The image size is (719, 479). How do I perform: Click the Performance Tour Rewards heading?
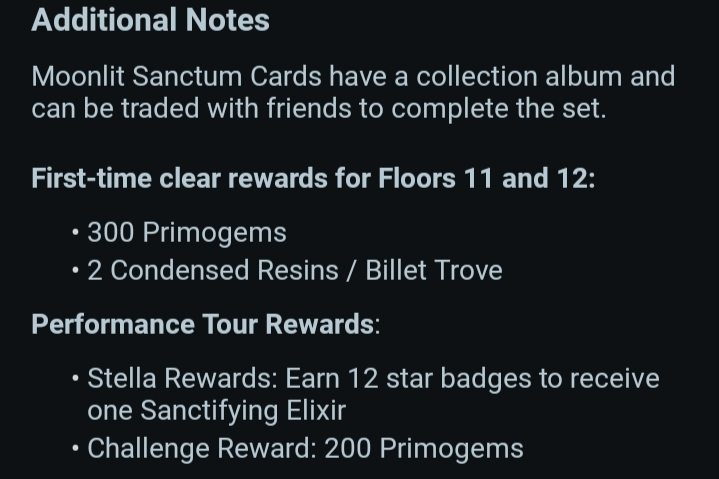point(205,325)
